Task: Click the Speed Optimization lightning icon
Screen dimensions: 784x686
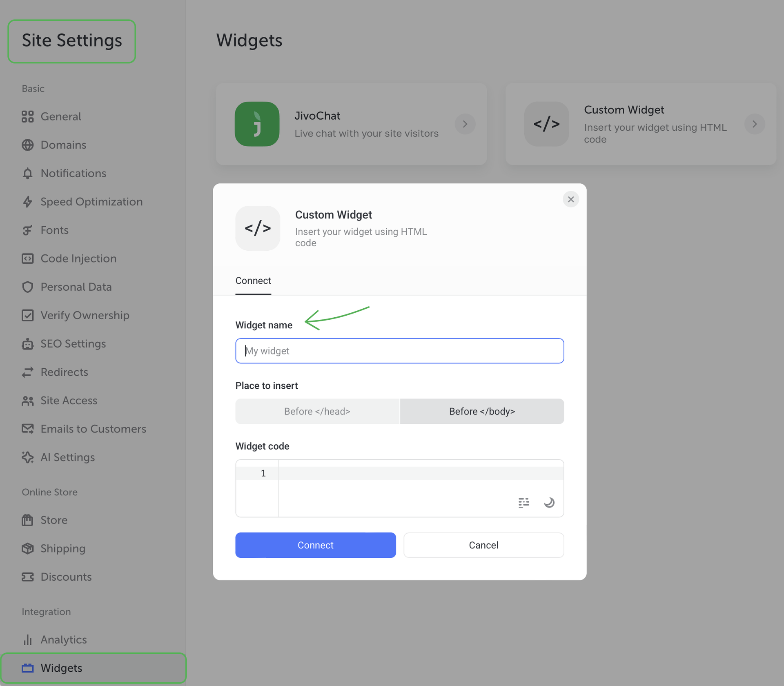Action: point(27,202)
